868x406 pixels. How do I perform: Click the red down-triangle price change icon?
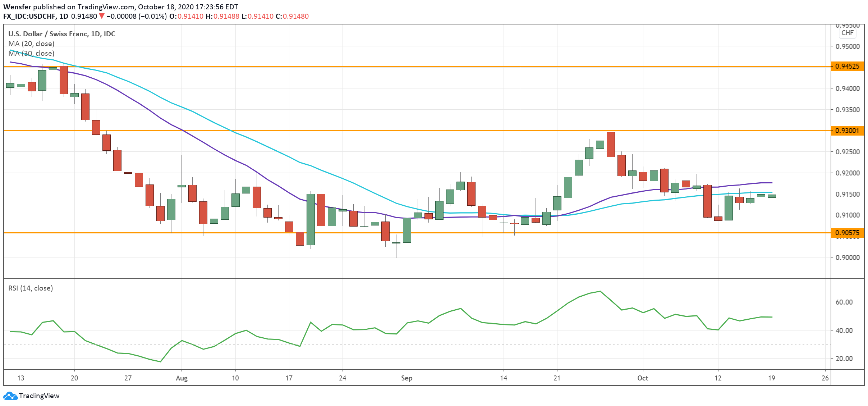(x=102, y=16)
